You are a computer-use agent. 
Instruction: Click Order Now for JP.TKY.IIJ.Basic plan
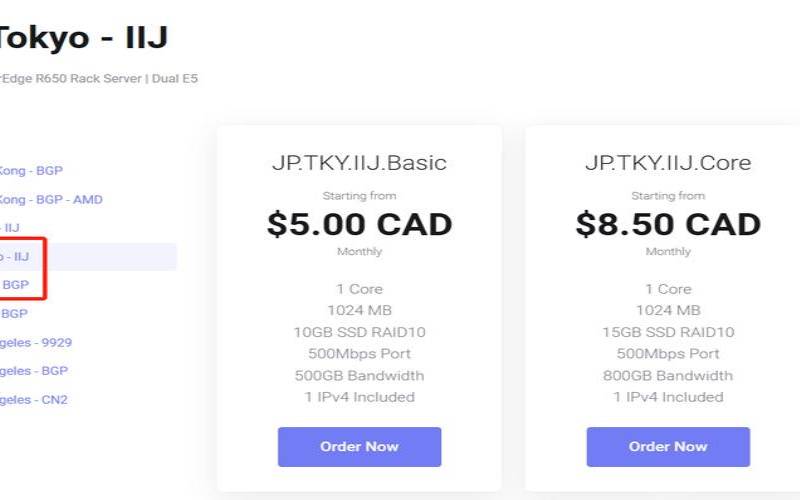359,447
